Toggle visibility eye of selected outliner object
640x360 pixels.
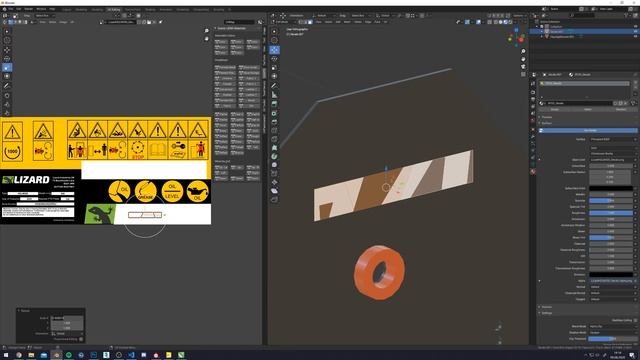pyautogui.click(x=636, y=31)
